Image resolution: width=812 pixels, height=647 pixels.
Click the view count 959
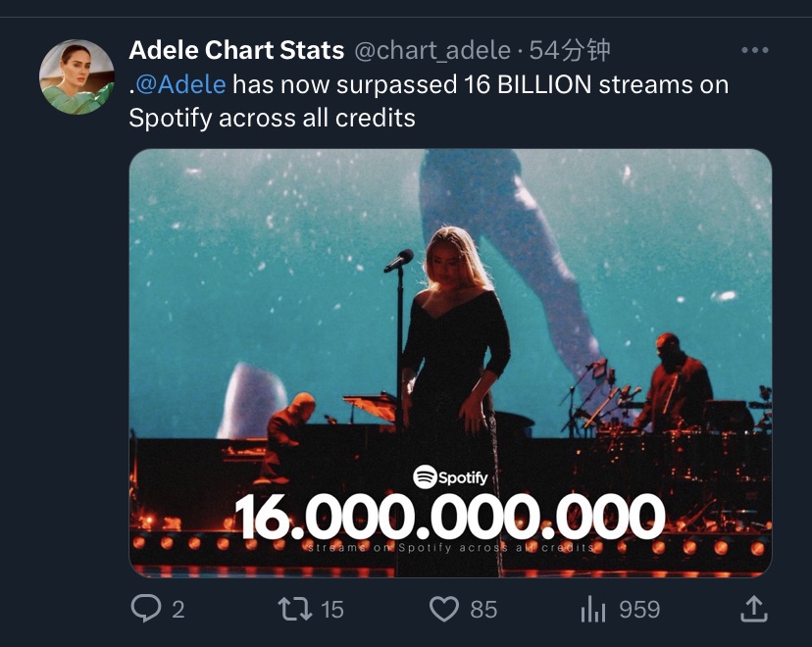[639, 610]
